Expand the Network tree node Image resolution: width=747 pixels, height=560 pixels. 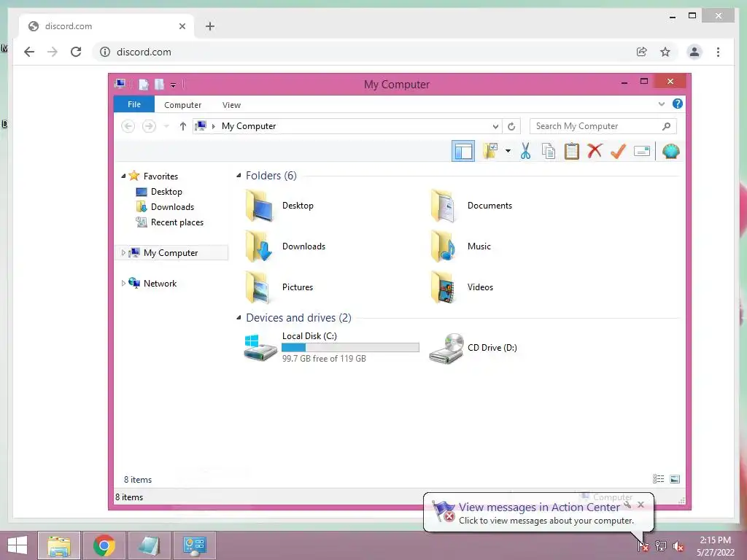pyautogui.click(x=123, y=284)
